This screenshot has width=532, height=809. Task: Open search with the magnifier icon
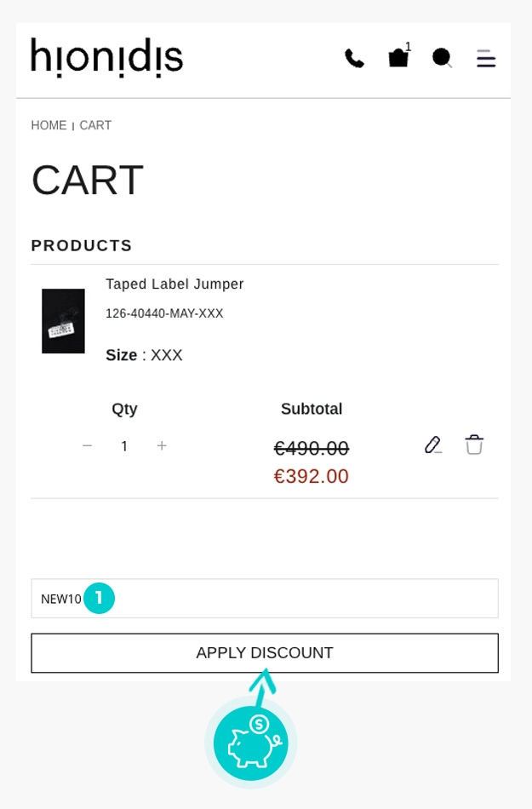(x=442, y=58)
